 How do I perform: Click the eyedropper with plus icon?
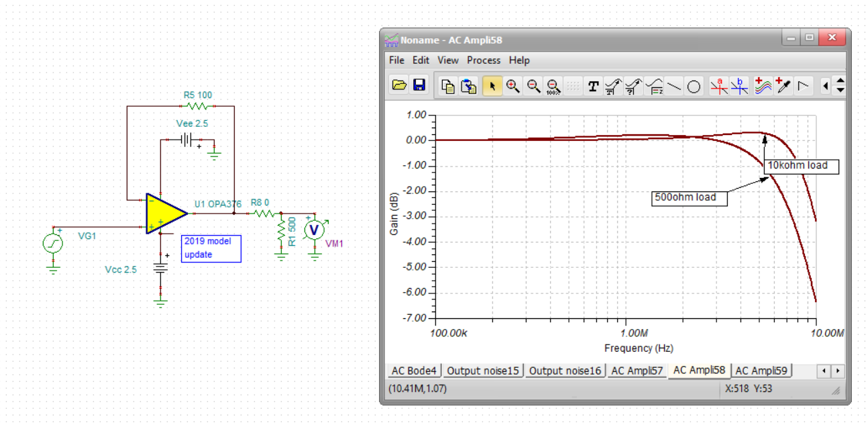(783, 86)
